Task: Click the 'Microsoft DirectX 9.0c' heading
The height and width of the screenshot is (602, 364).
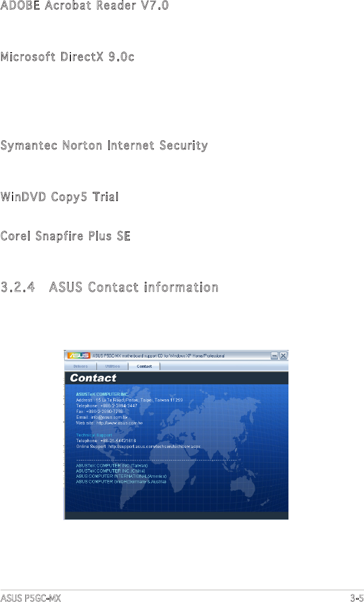Action: point(67,57)
